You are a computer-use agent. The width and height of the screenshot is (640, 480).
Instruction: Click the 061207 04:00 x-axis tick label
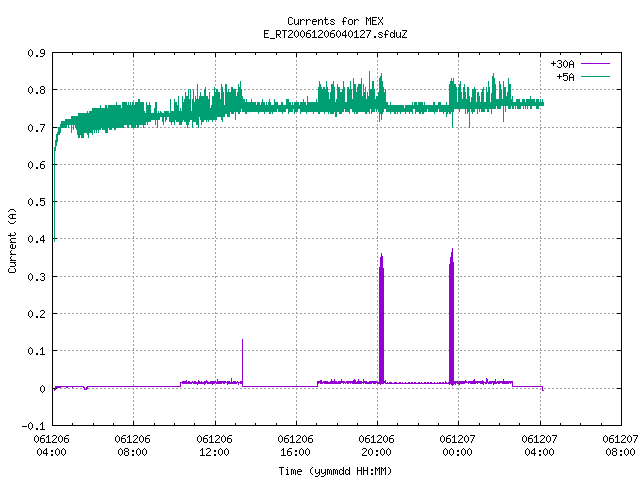pyautogui.click(x=539, y=446)
